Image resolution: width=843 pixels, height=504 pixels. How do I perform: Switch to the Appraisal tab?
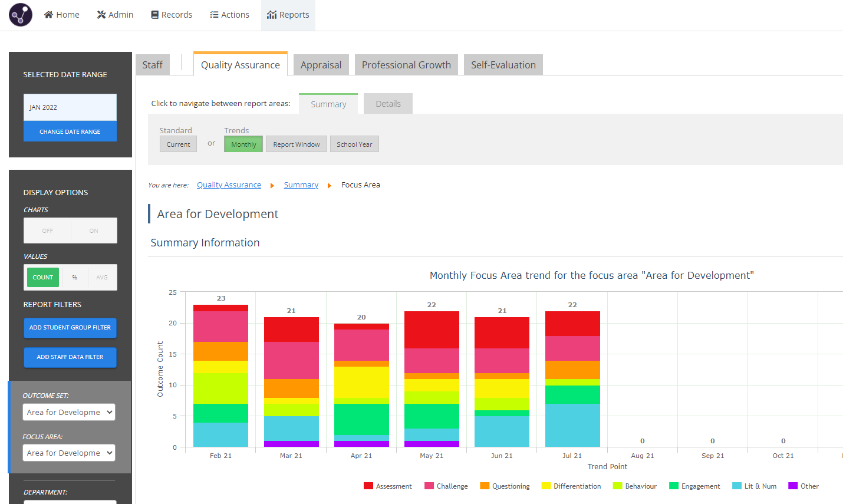click(x=321, y=65)
